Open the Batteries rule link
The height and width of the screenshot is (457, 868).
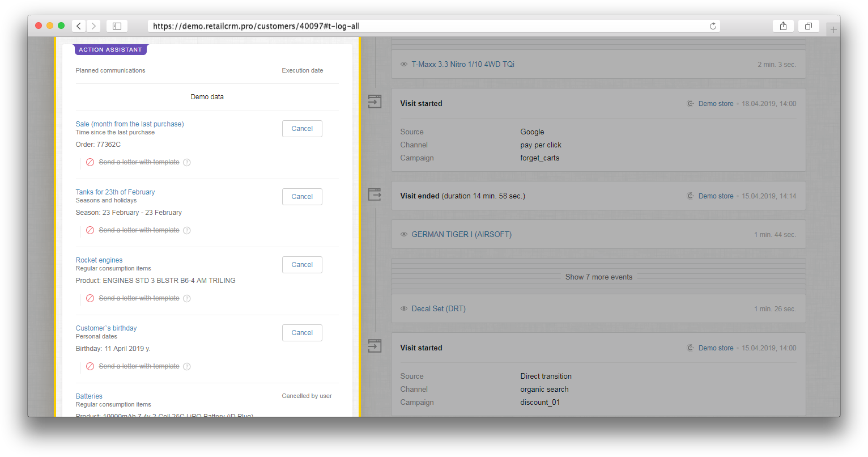(89, 396)
